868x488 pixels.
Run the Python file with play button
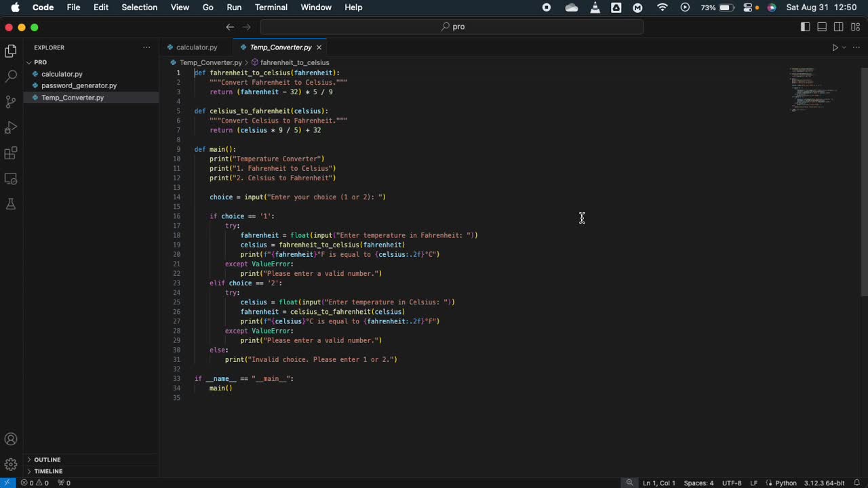tap(835, 47)
